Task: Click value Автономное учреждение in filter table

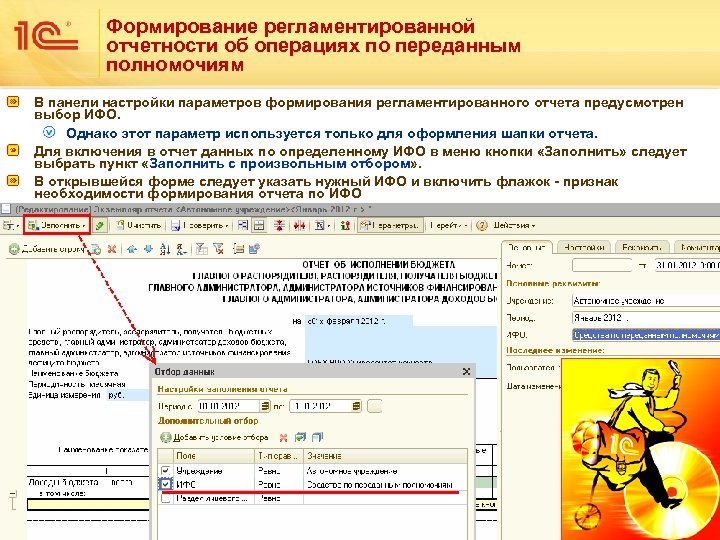Action: (352, 471)
